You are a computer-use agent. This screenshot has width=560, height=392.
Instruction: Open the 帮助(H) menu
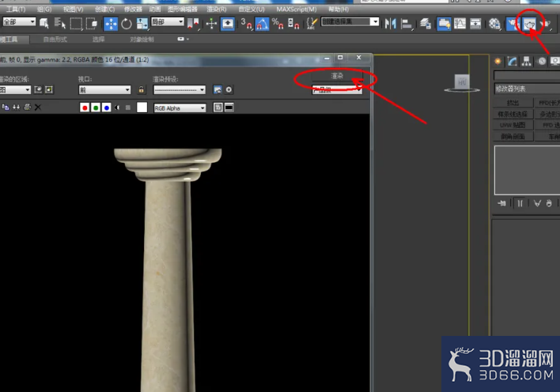click(x=339, y=9)
